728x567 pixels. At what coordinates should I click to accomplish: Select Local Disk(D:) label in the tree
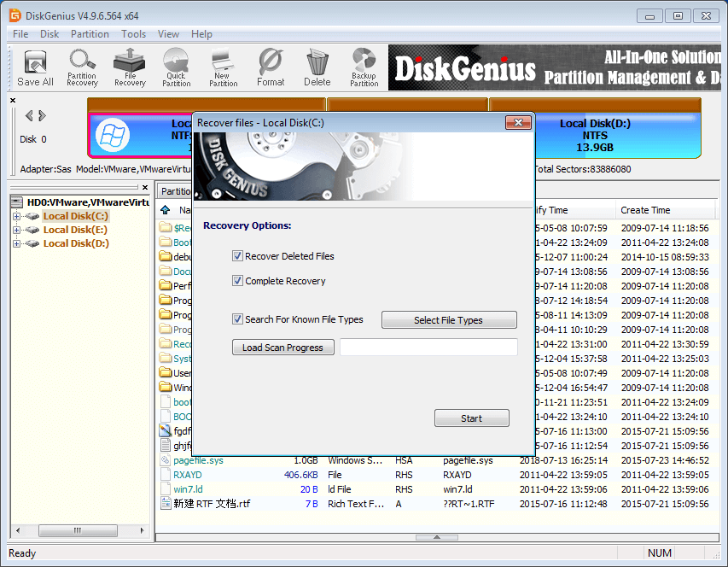coord(76,243)
